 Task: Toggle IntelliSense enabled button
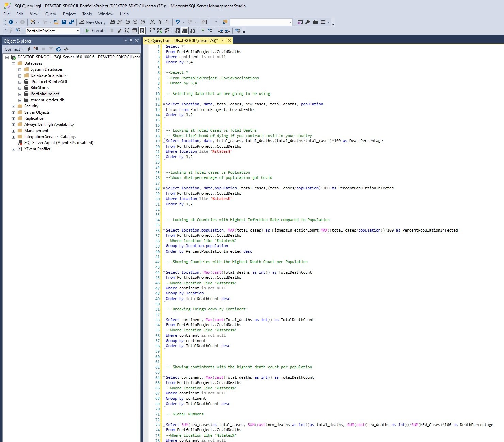click(x=142, y=31)
